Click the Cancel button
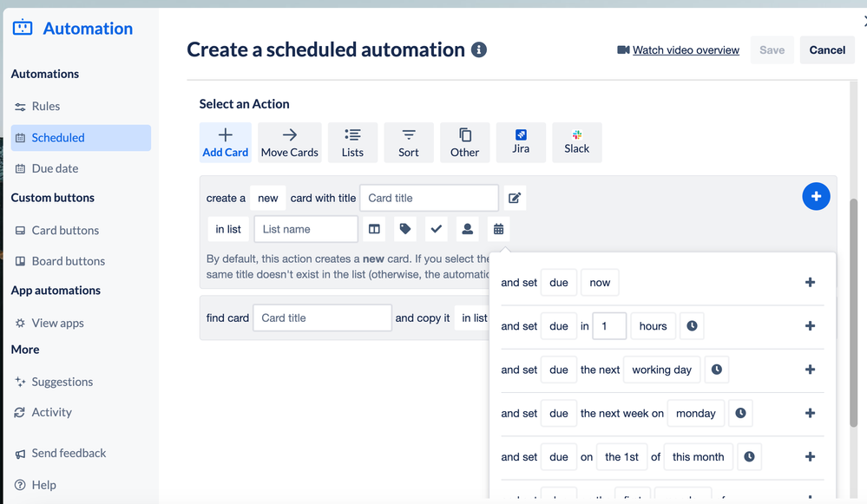 pos(827,50)
